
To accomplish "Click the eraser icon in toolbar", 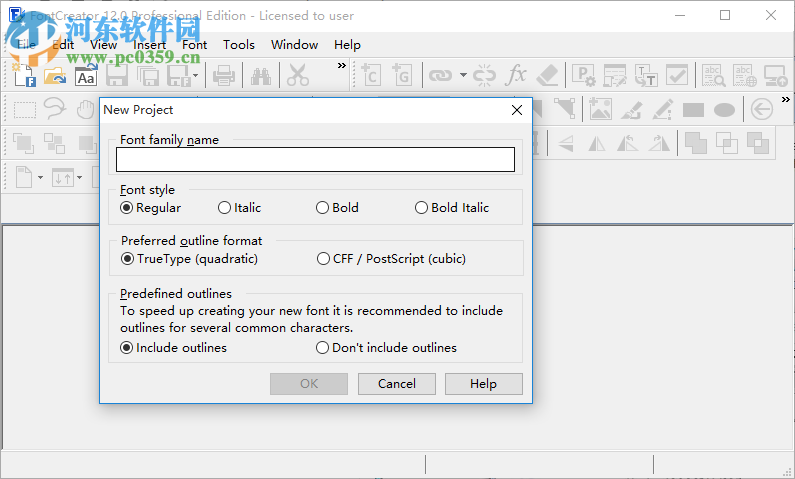I will coord(547,76).
